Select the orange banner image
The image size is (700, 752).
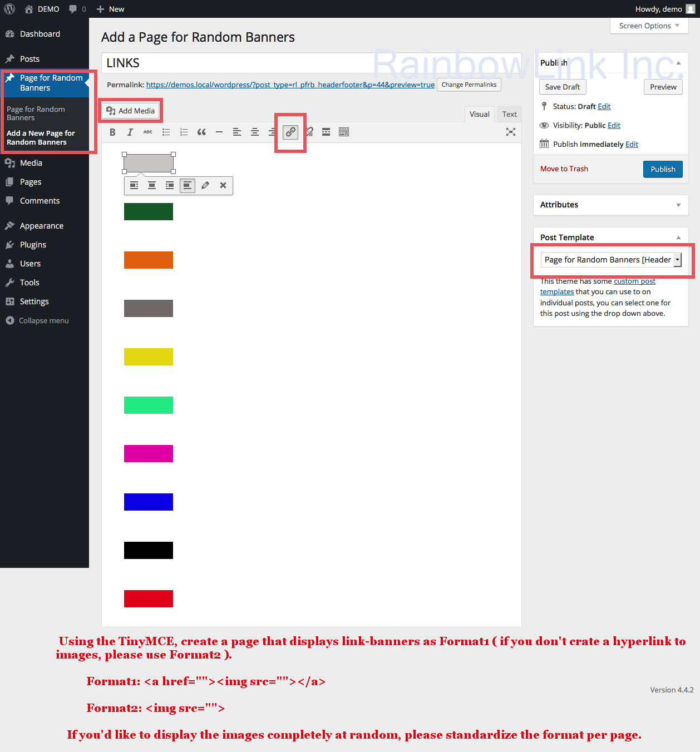click(x=149, y=260)
